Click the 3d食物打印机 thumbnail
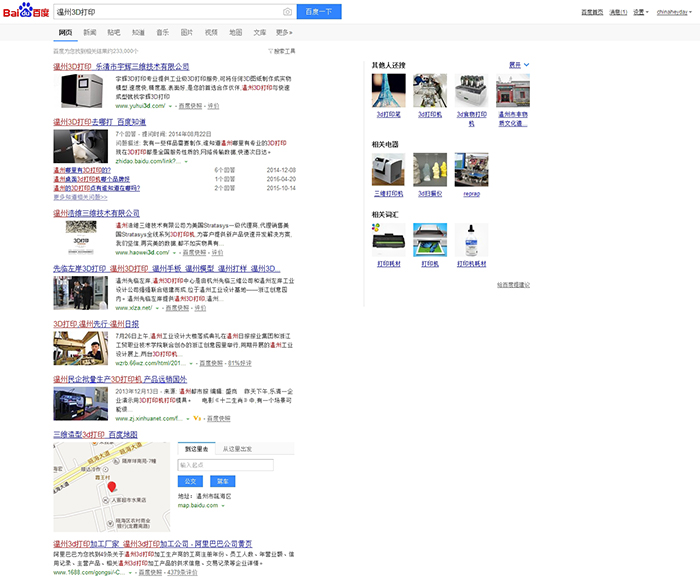Screen dimensions: 700x578 click(471, 91)
